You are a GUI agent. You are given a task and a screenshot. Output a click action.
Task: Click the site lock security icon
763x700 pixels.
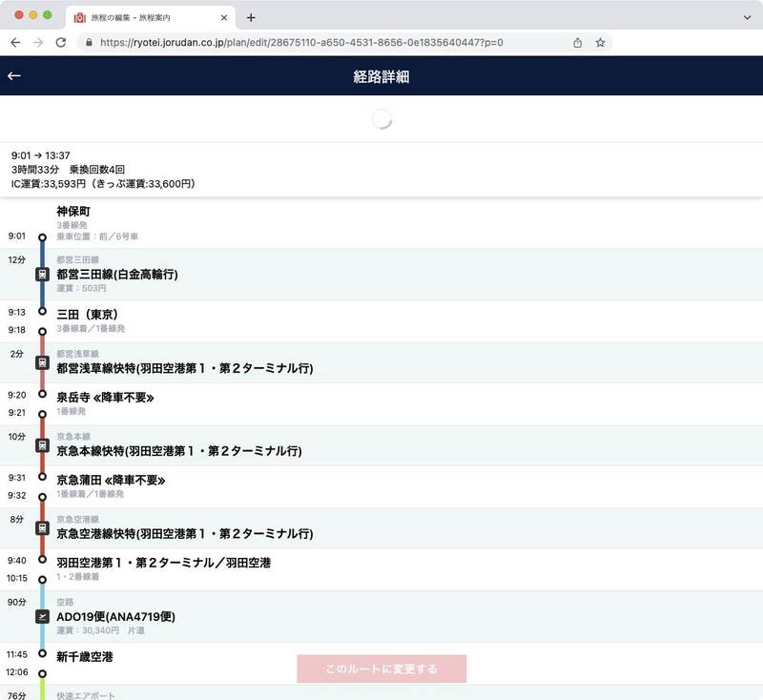pyautogui.click(x=89, y=42)
